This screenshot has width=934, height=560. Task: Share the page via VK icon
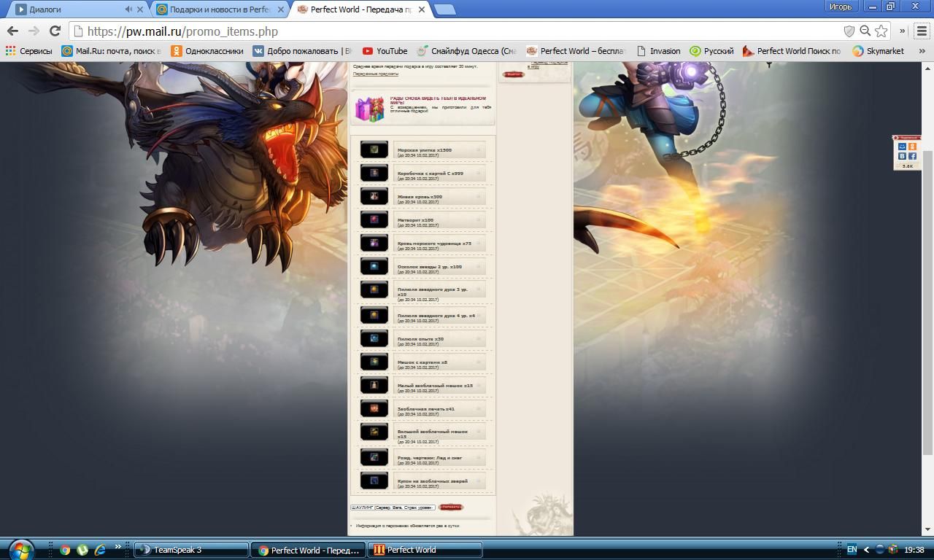(x=902, y=156)
